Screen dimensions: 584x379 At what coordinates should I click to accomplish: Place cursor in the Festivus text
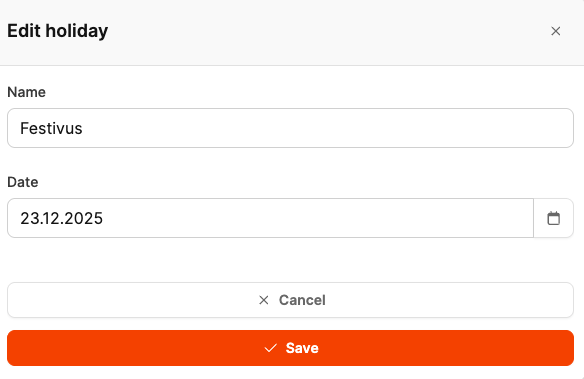tap(51, 128)
